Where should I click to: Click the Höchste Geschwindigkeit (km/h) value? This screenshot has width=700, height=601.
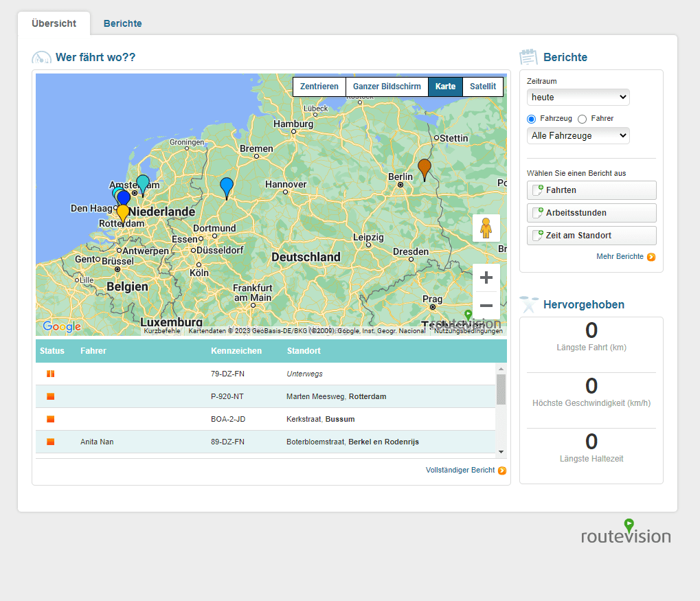click(591, 386)
